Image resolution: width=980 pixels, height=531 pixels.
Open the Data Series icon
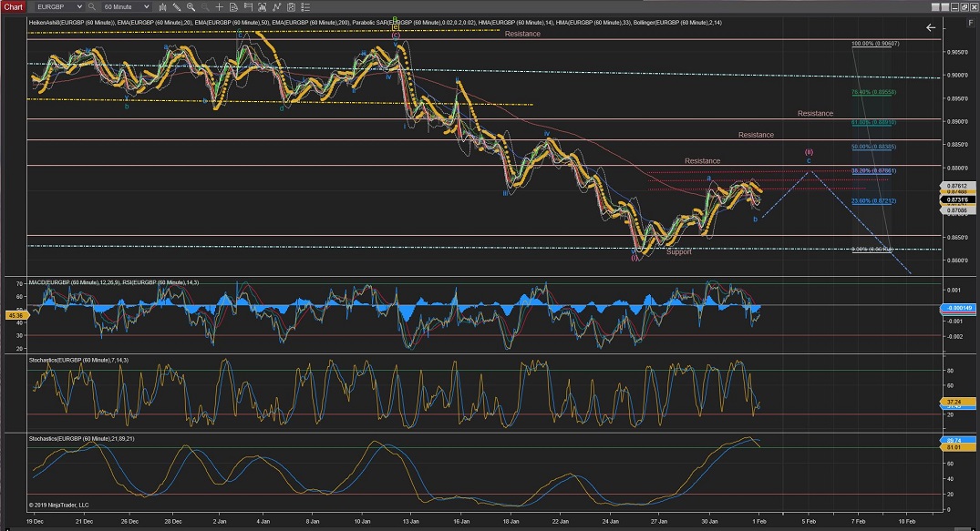(x=262, y=6)
